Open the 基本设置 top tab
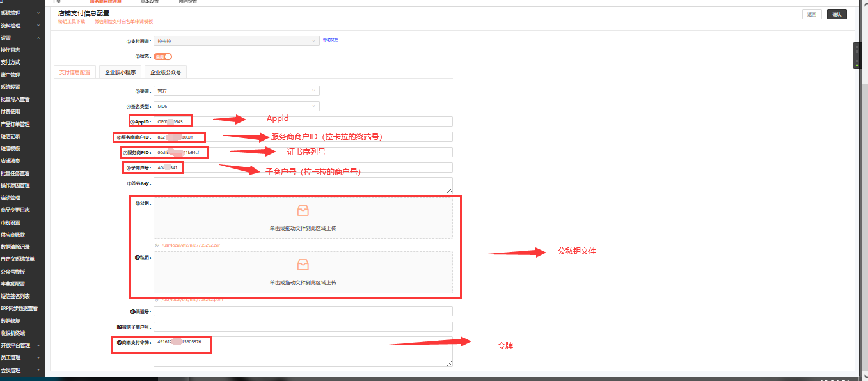Image resolution: width=868 pixels, height=381 pixels. click(150, 2)
